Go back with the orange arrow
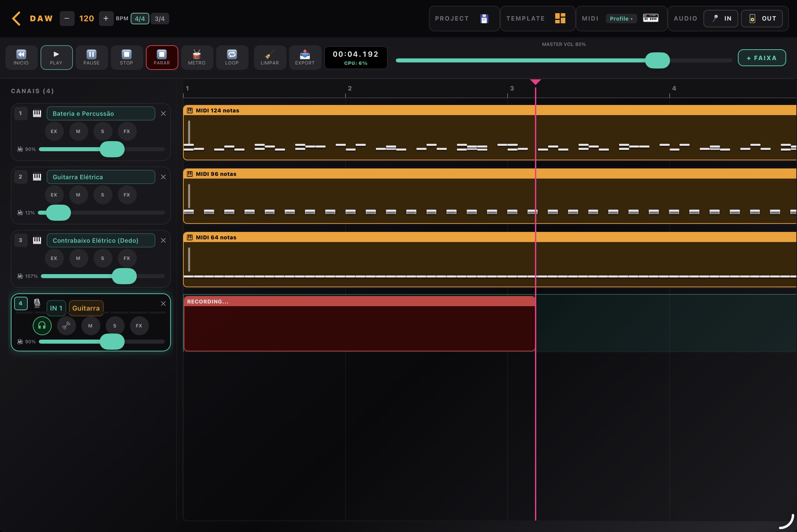 (x=16, y=18)
